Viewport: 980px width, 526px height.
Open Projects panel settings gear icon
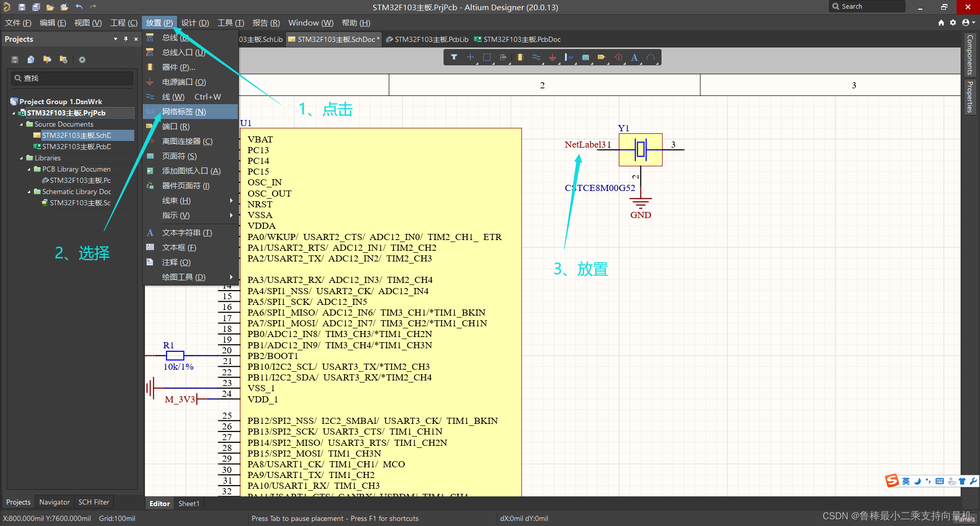(x=82, y=60)
